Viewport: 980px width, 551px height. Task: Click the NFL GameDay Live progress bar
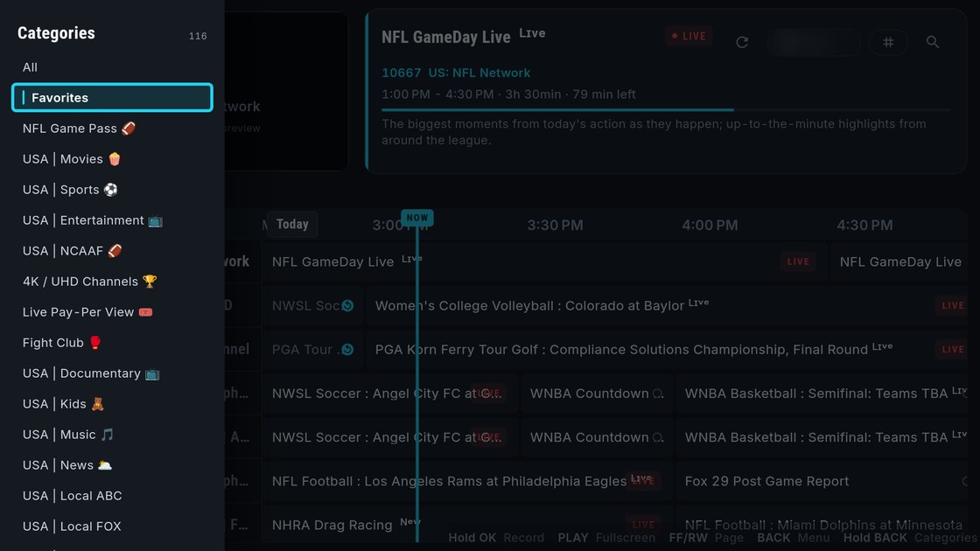[665, 110]
